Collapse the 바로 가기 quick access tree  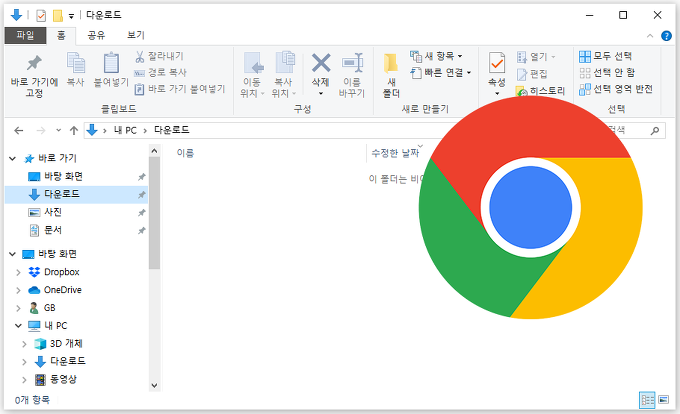(x=13, y=159)
